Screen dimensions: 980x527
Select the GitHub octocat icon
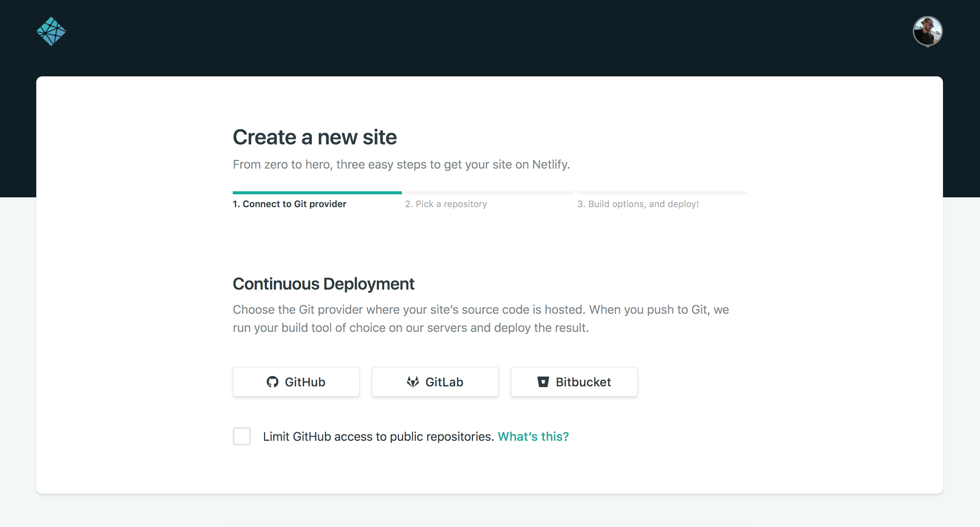[272, 381]
